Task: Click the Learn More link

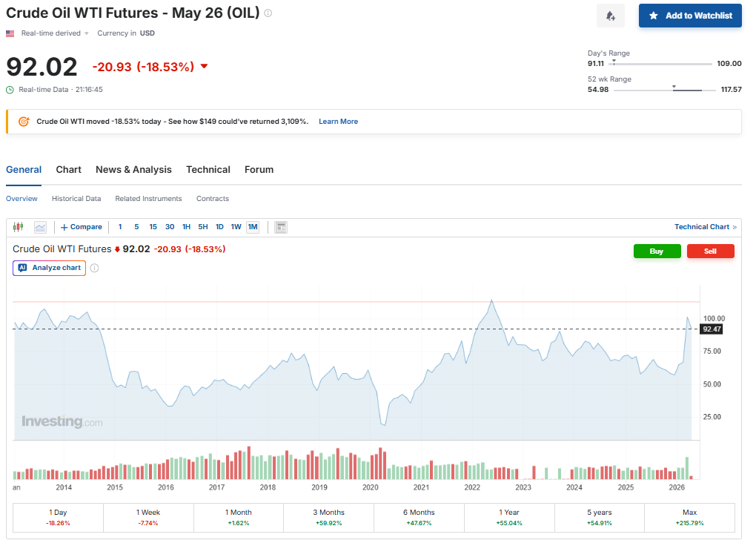Action: [x=338, y=122]
